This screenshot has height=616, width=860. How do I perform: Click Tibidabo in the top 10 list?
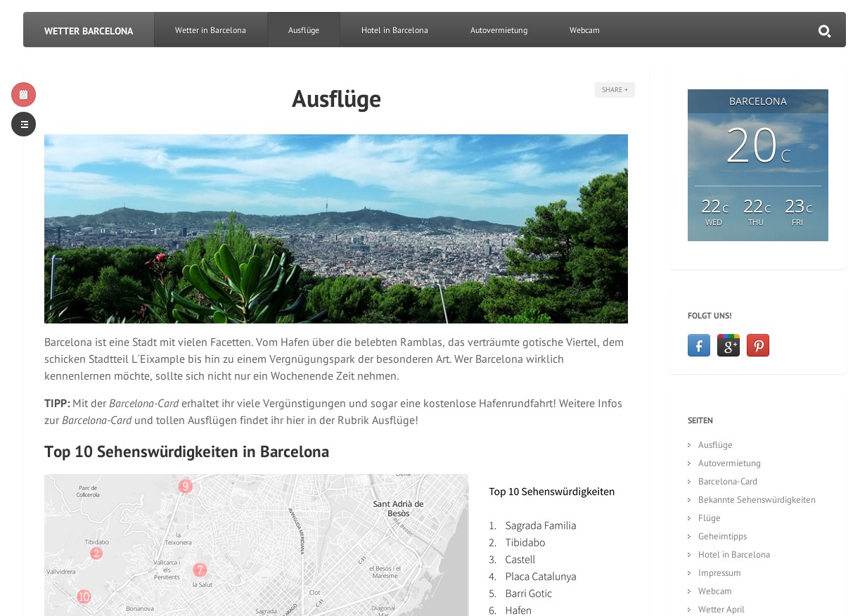525,543
